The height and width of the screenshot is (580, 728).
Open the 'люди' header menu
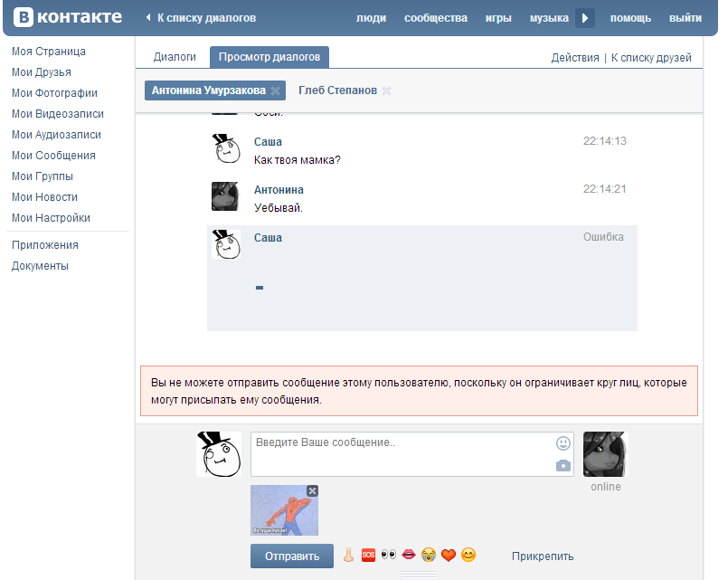(x=371, y=18)
